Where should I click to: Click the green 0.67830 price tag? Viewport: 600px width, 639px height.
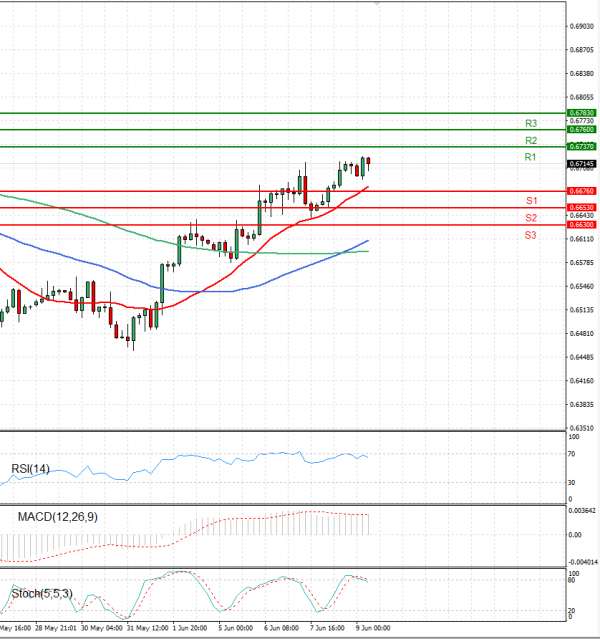582,112
